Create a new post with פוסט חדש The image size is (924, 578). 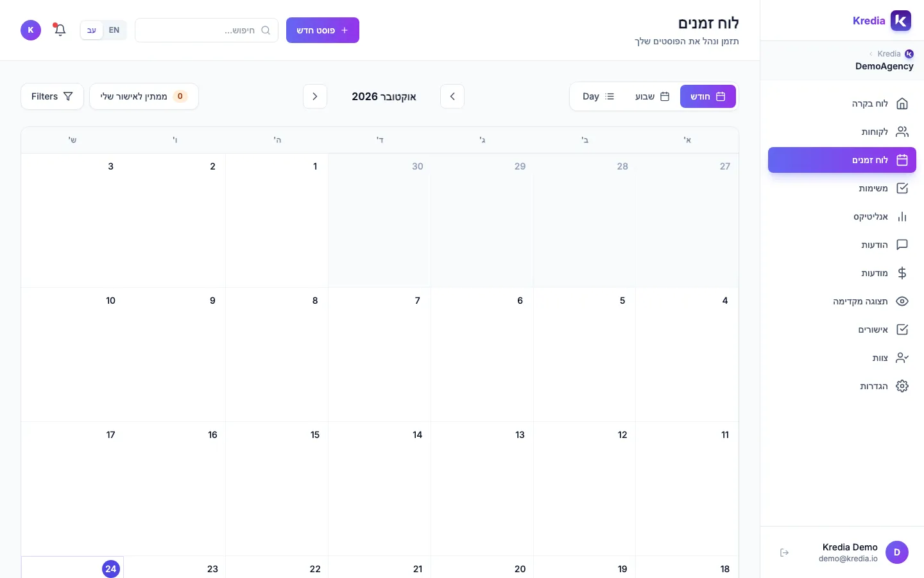323,30
